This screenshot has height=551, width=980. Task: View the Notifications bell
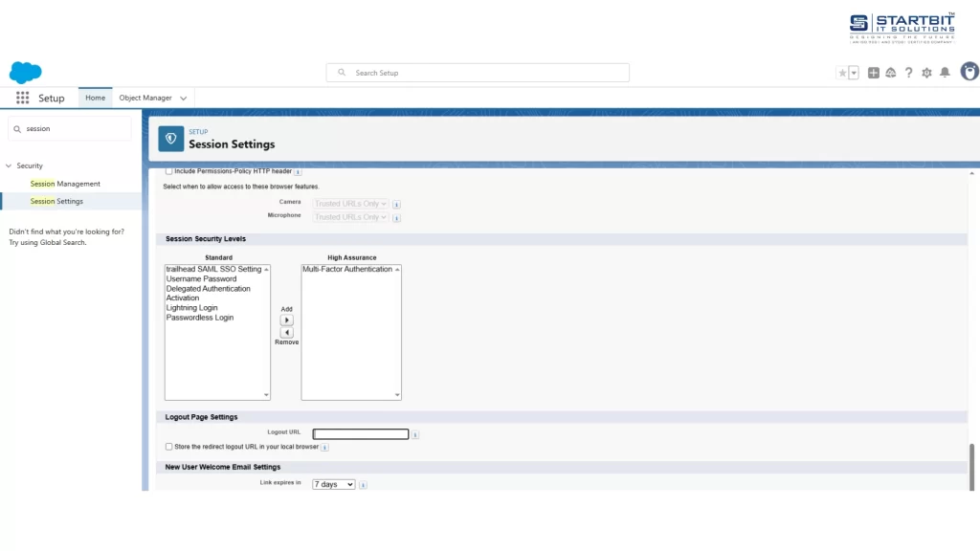(x=945, y=73)
